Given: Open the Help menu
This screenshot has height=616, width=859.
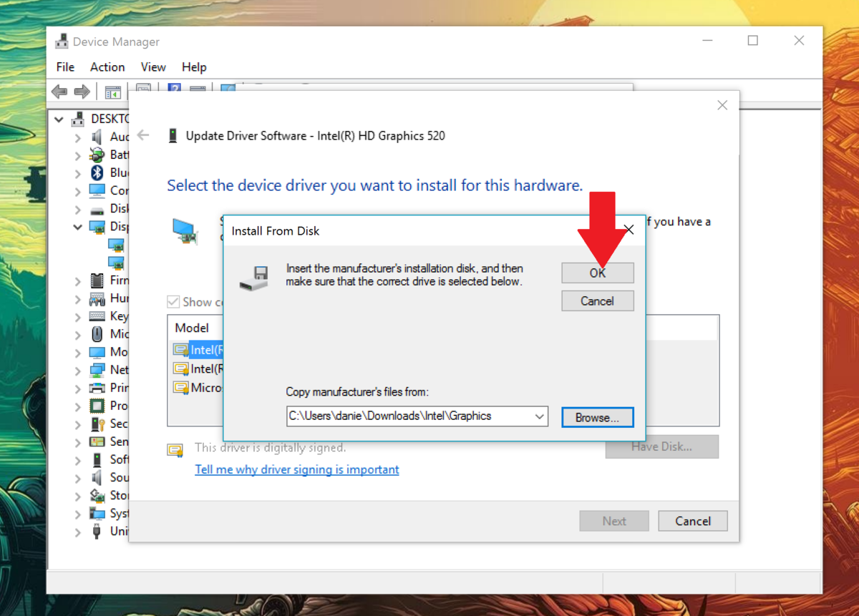Looking at the screenshot, I should (194, 67).
